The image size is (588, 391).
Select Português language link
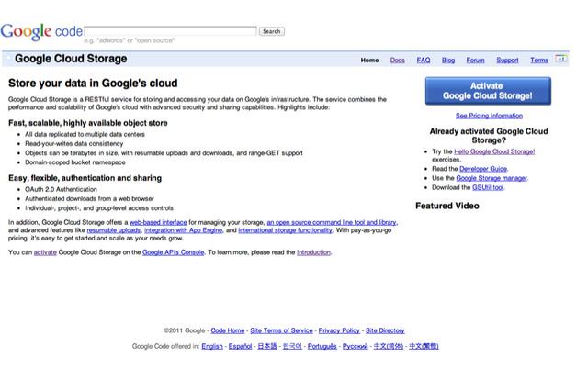[x=322, y=346]
